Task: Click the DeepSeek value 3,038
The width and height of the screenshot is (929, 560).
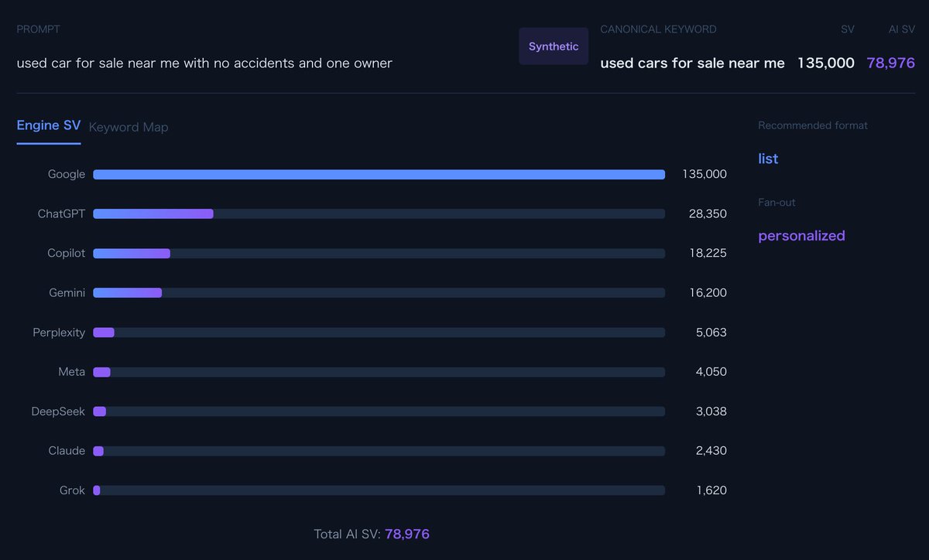Action: (711, 411)
